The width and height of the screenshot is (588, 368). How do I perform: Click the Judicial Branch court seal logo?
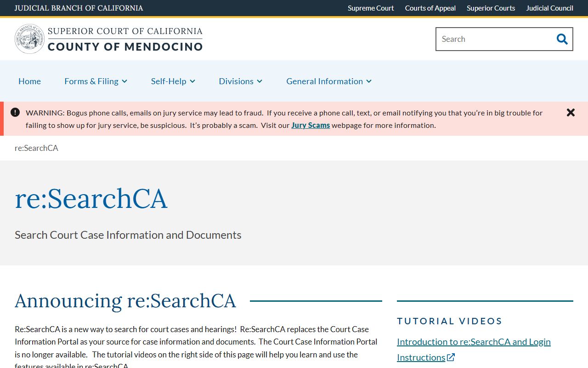[29, 39]
